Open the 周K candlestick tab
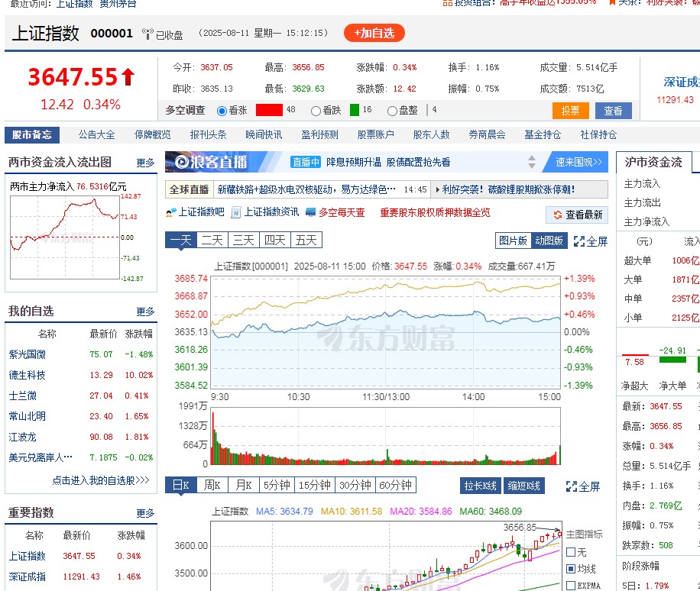700x591 pixels. click(x=212, y=486)
